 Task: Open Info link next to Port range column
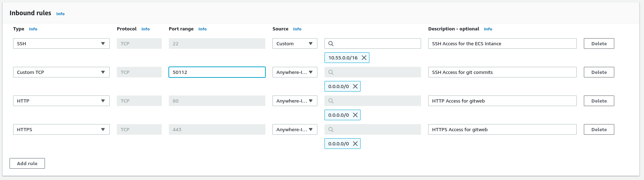(202, 29)
